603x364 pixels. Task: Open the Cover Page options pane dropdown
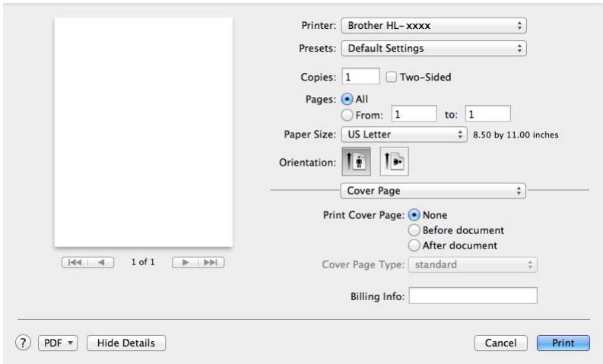click(x=433, y=191)
